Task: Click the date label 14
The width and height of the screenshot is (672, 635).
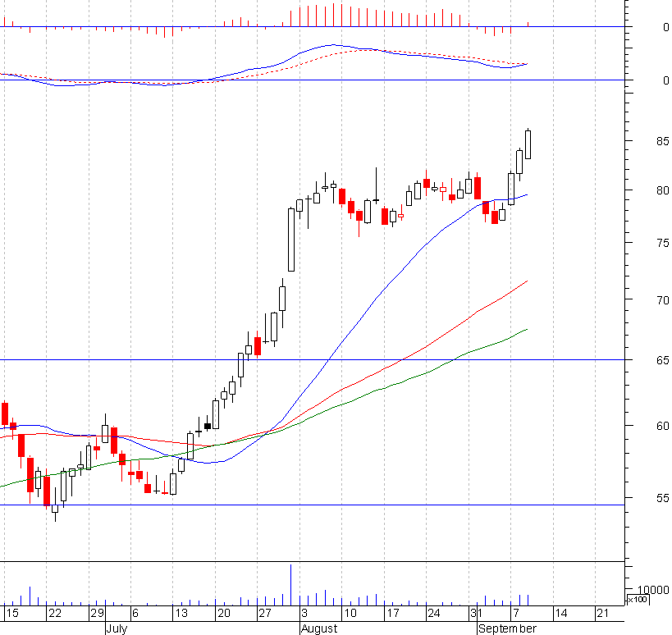Action: 561,613
